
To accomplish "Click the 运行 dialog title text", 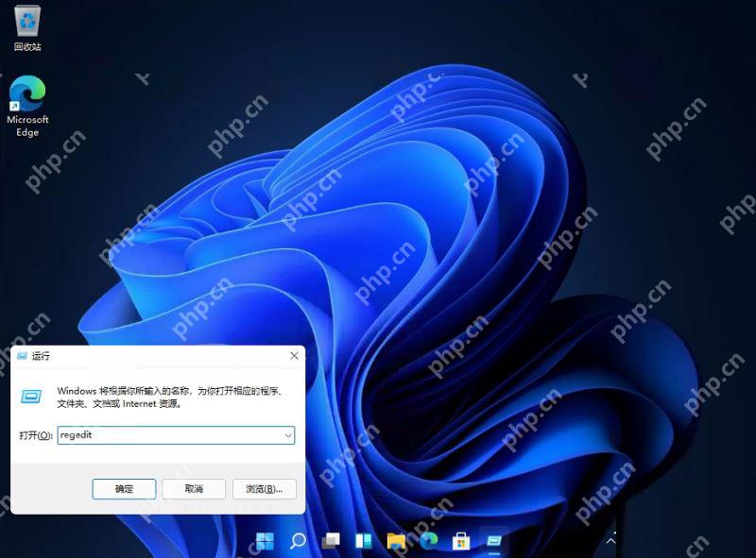I will [x=41, y=356].
